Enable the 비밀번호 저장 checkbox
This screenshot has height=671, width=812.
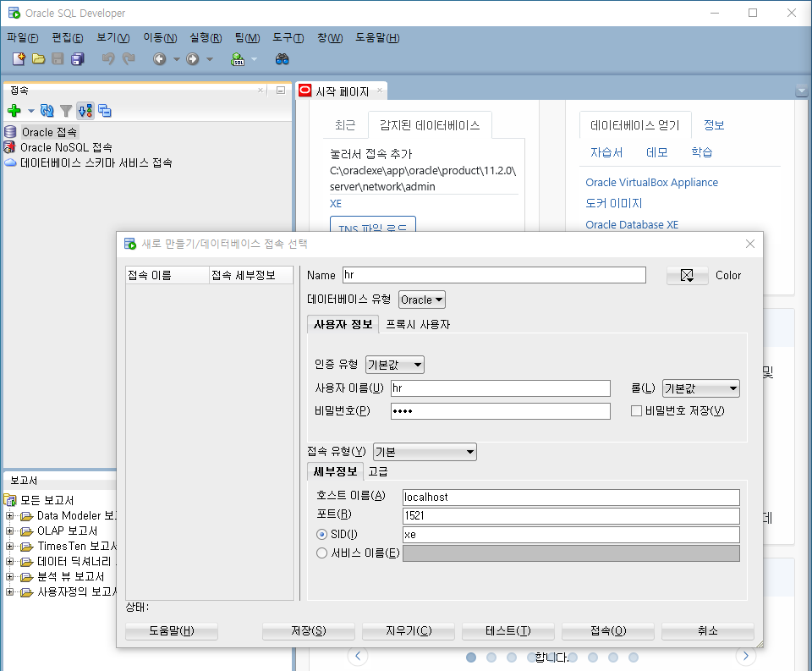[636, 411]
